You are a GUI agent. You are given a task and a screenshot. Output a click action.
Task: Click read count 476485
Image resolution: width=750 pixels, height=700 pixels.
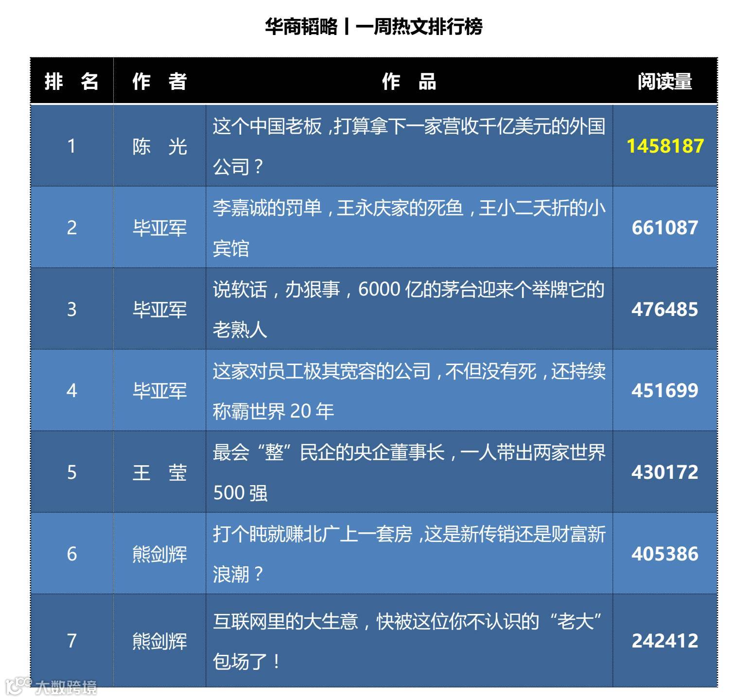664,309
